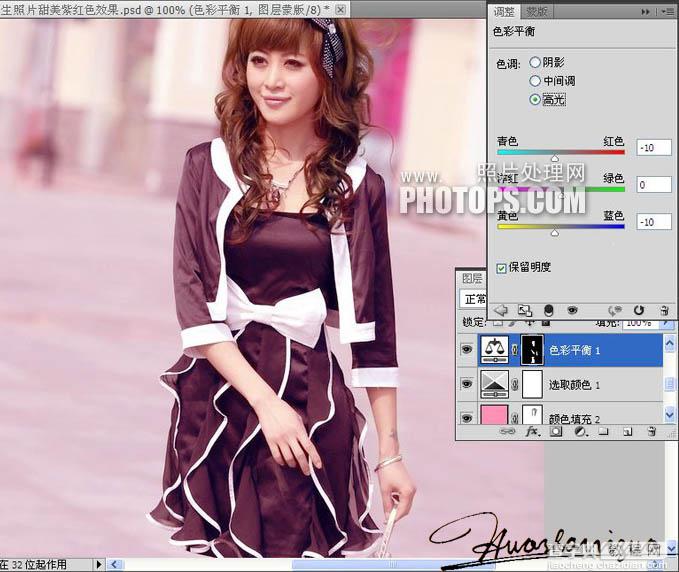Click the view previous state icon
The height and width of the screenshot is (572, 679).
point(614,310)
